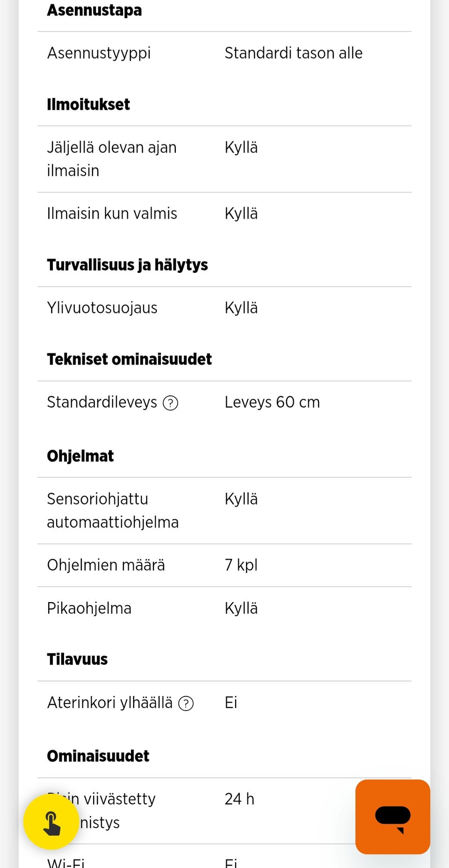The image size is (449, 868).
Task: Toggle the Ylivuotosuojaus Kyllä value
Action: [241, 308]
